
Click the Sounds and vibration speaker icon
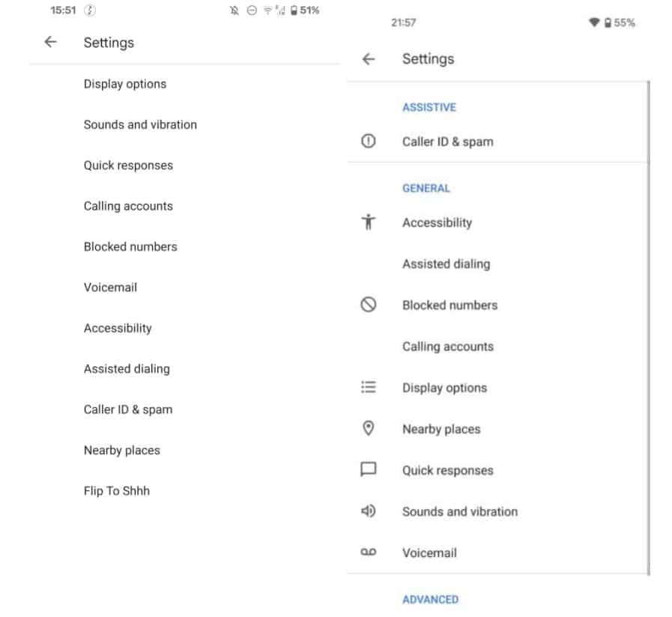pos(368,511)
